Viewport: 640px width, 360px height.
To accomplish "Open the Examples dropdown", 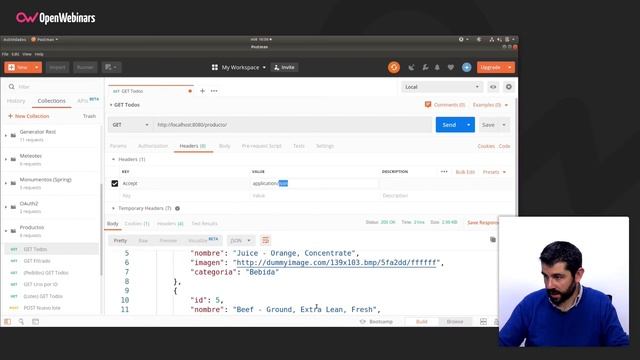I will pos(490,105).
